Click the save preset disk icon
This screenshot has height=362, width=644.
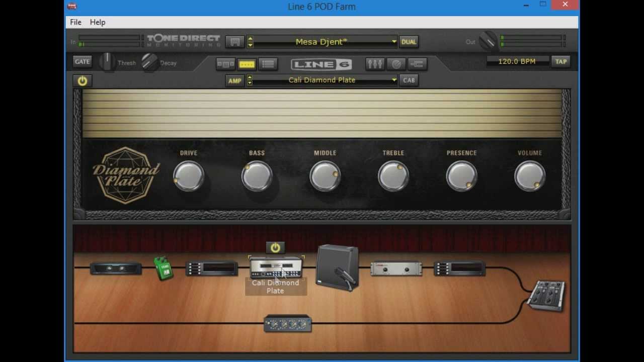click(x=234, y=42)
